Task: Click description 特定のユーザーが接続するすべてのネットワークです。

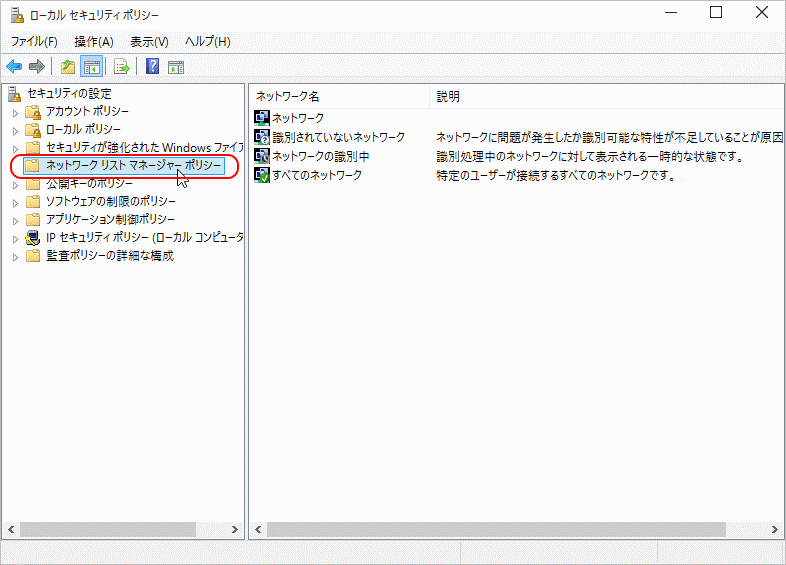Action: click(556, 175)
